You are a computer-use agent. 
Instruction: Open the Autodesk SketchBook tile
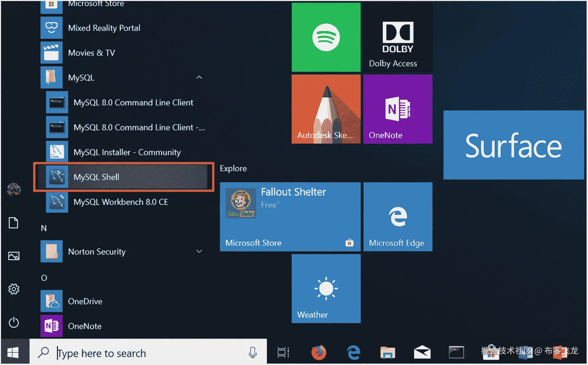click(x=326, y=109)
